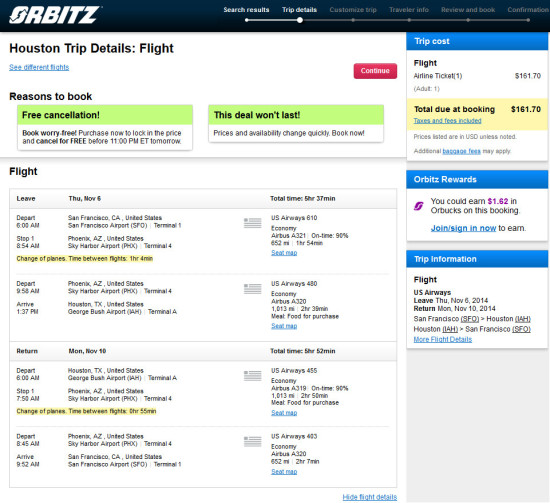Screen dimensions: 550x503
Task: Click Join/sign in now link
Action: pos(463,228)
